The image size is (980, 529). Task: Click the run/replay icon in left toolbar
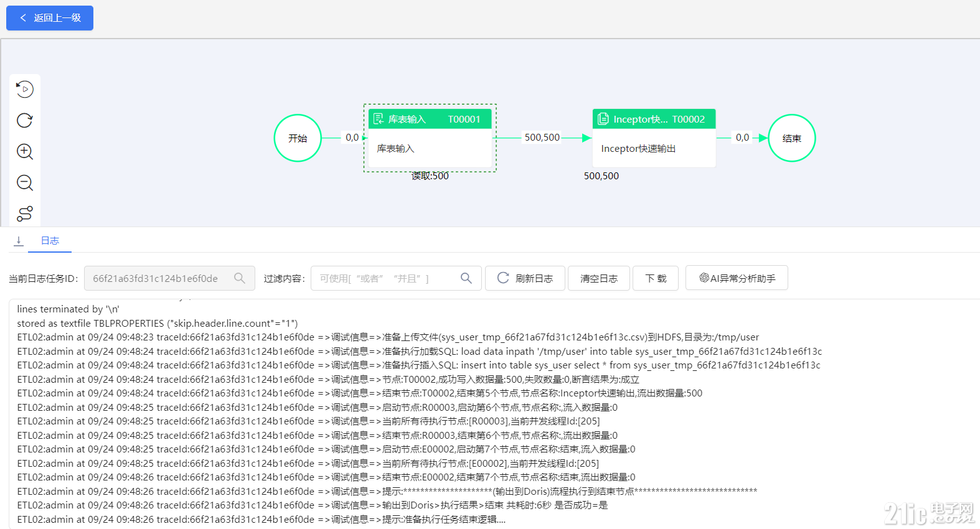pyautogui.click(x=25, y=90)
